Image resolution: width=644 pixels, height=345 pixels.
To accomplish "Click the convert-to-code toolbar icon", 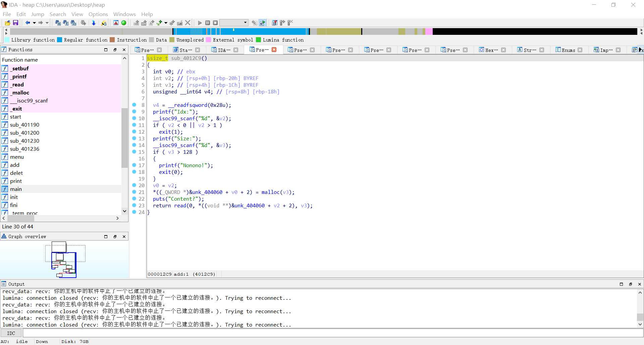I will coord(136,23).
